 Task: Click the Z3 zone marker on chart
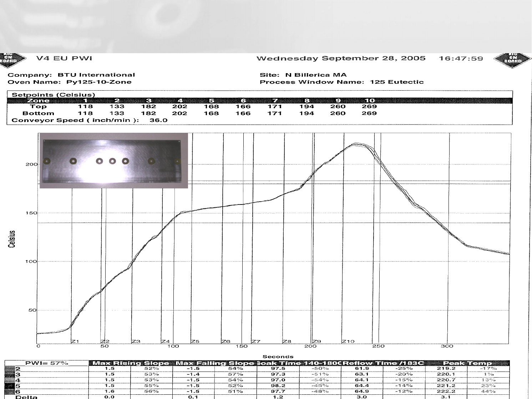(x=136, y=342)
